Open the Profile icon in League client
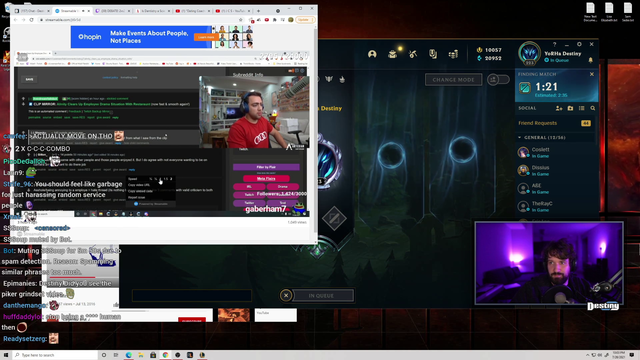Viewport: 640px width, 360px height. pos(372,54)
